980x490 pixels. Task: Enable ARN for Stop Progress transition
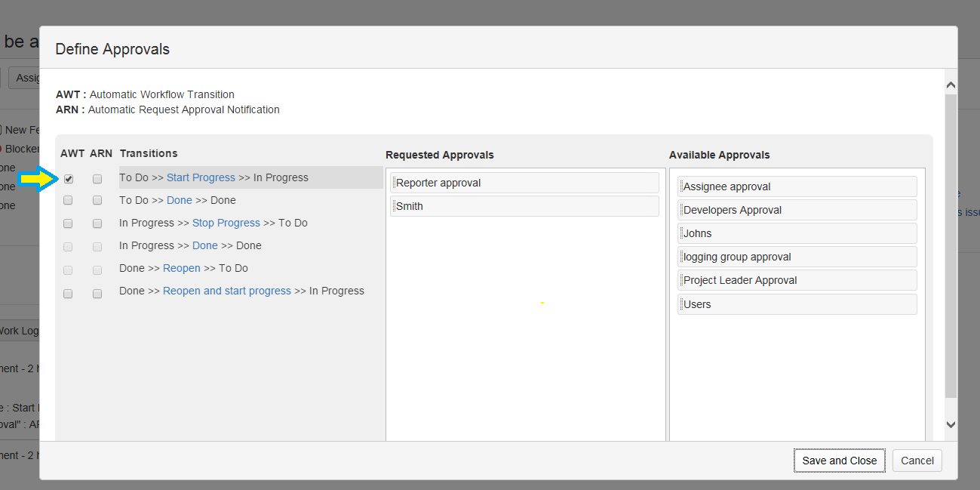[97, 223]
